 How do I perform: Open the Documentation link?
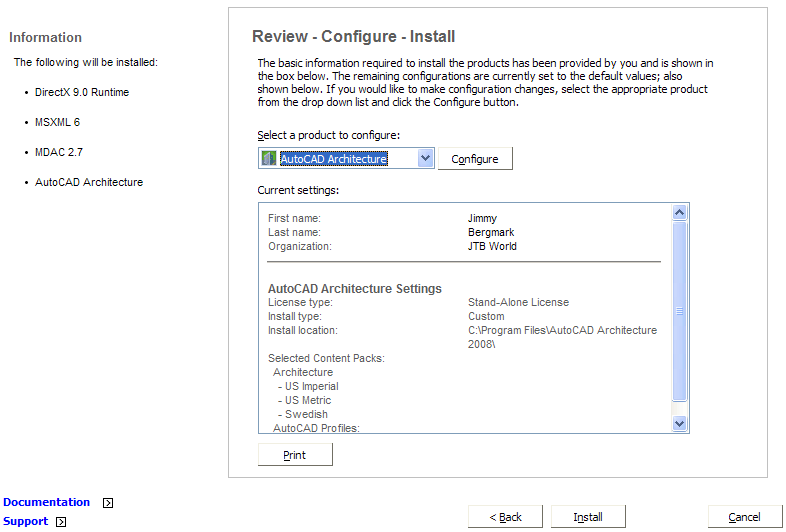pos(47,502)
